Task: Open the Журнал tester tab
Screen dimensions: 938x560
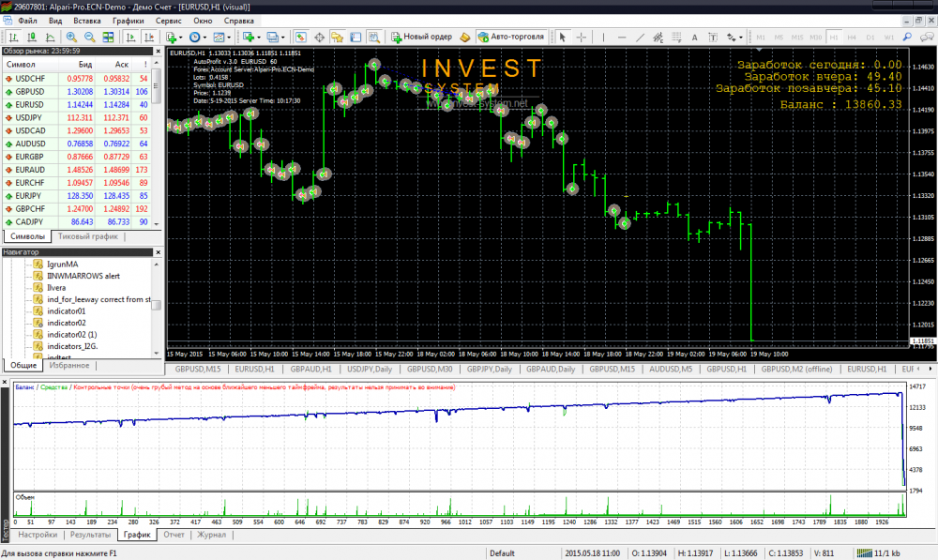Action: (x=211, y=535)
